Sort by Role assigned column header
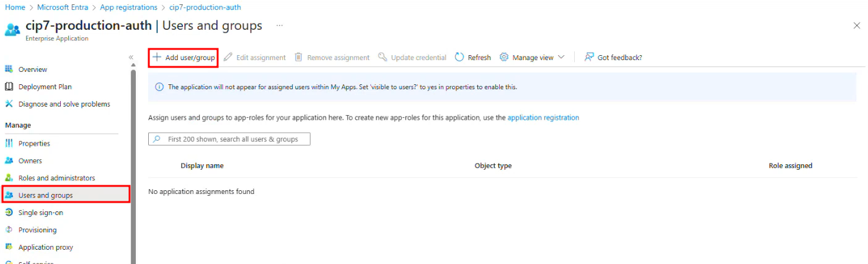 pos(790,165)
